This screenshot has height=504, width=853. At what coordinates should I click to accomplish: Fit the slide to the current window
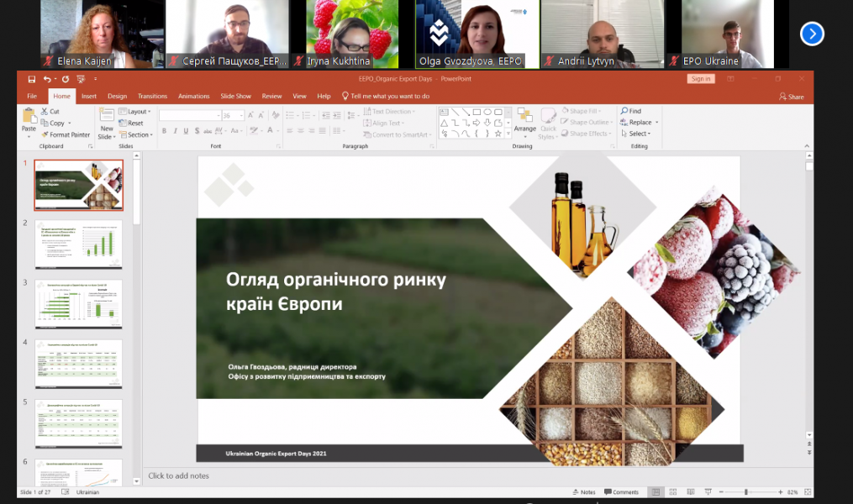[805, 492]
